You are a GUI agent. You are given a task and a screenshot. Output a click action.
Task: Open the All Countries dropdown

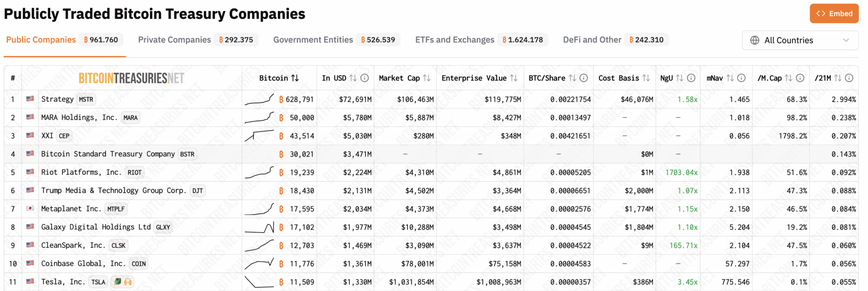[x=800, y=40]
